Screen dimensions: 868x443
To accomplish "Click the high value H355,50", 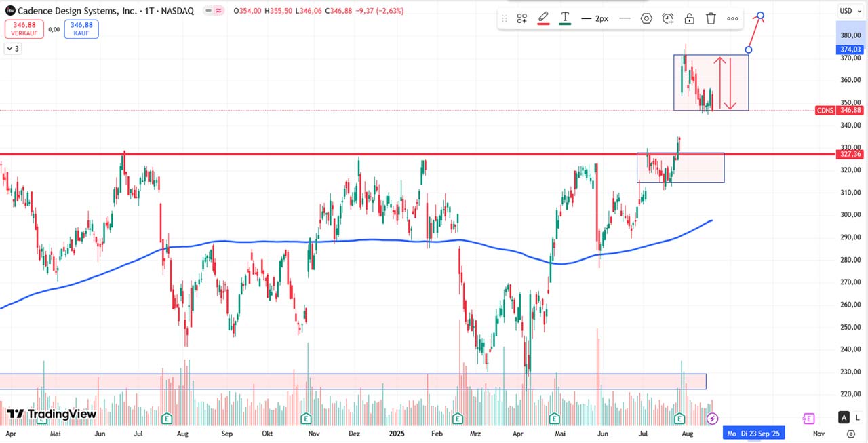I will pos(280,11).
